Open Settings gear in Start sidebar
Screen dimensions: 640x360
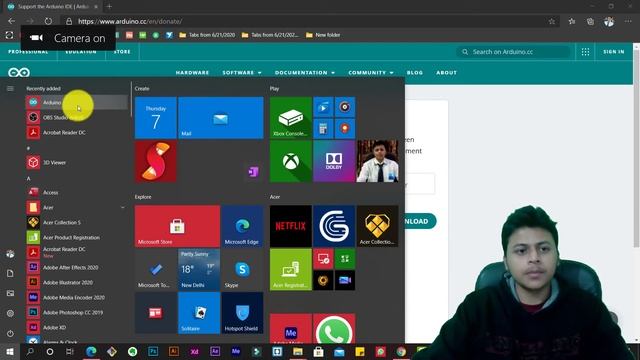tap(10, 313)
